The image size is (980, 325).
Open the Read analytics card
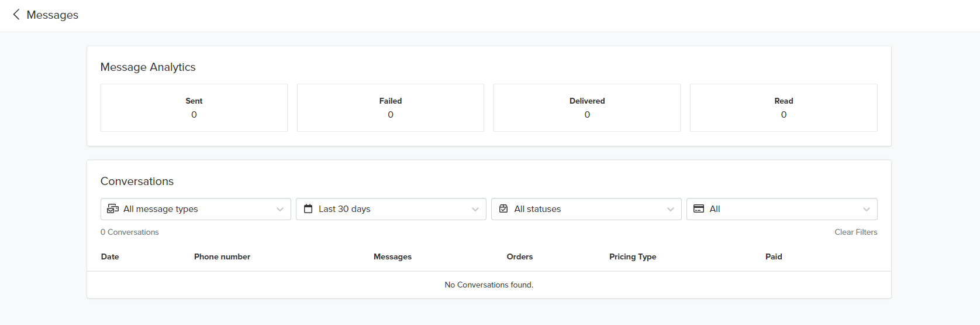click(x=784, y=108)
